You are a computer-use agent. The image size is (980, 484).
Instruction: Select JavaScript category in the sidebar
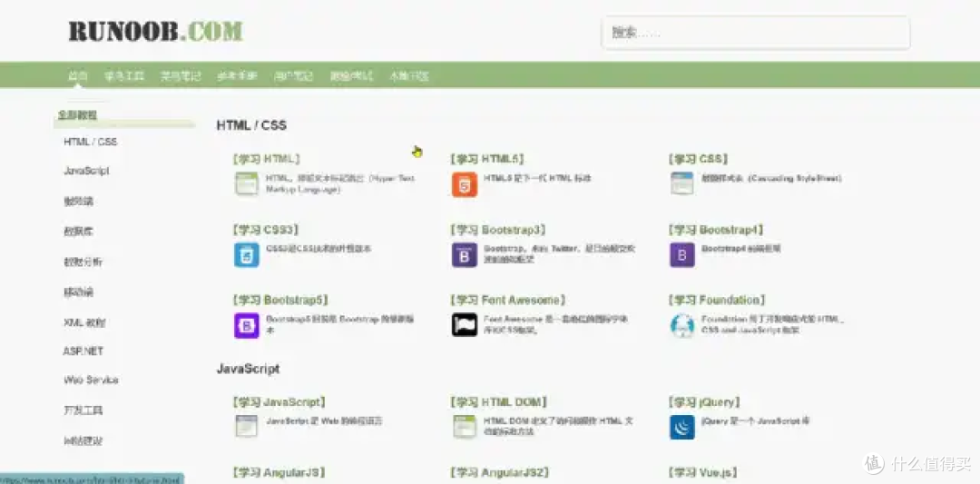point(86,171)
